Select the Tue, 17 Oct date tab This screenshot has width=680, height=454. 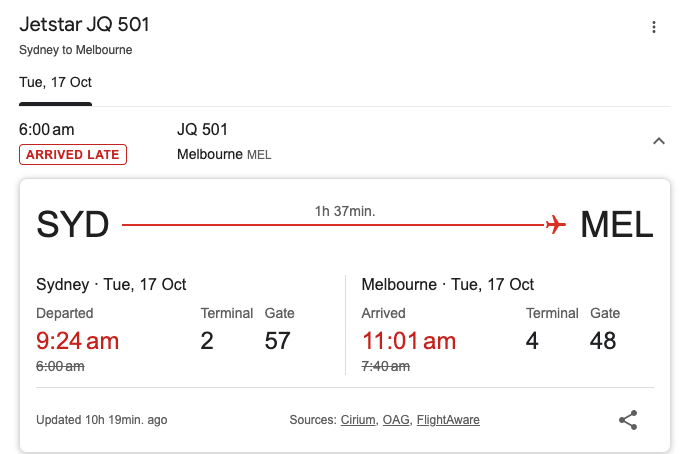click(x=56, y=82)
